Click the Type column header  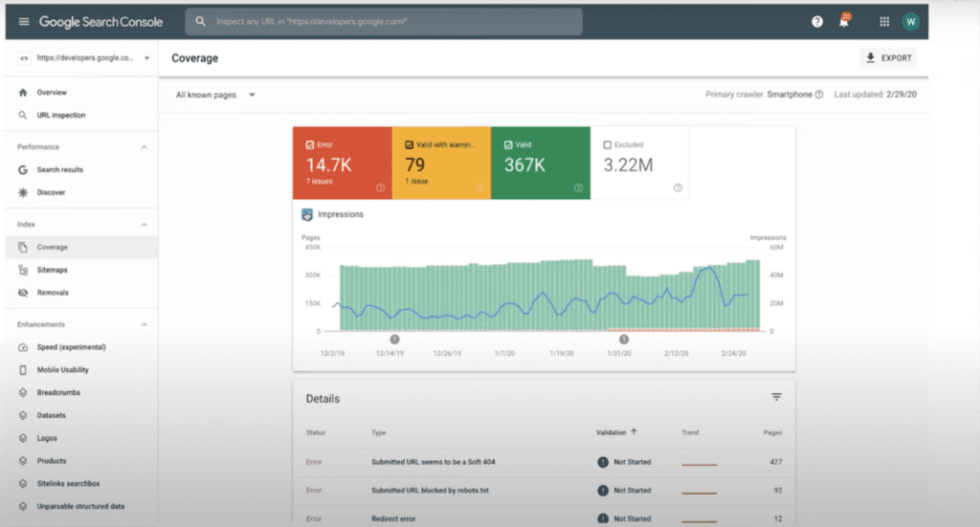click(379, 432)
